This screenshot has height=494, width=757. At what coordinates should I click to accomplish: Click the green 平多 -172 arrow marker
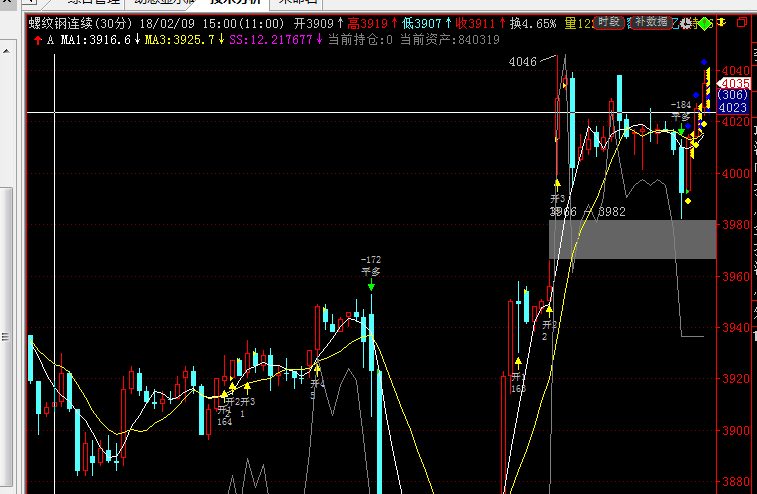click(x=371, y=286)
